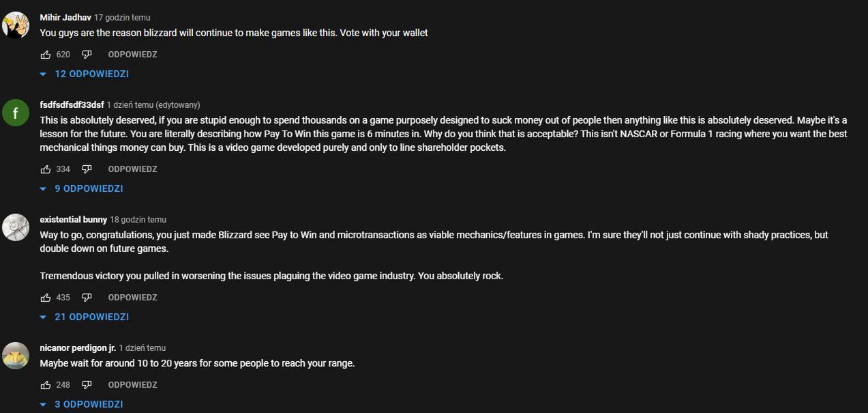This screenshot has height=413, width=868.
Task: Expand the 9 ODPOWIEDZI replies
Action: coord(82,188)
